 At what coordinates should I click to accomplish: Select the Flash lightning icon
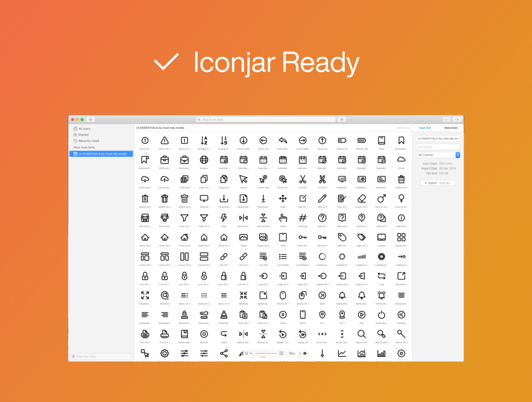[x=223, y=218]
